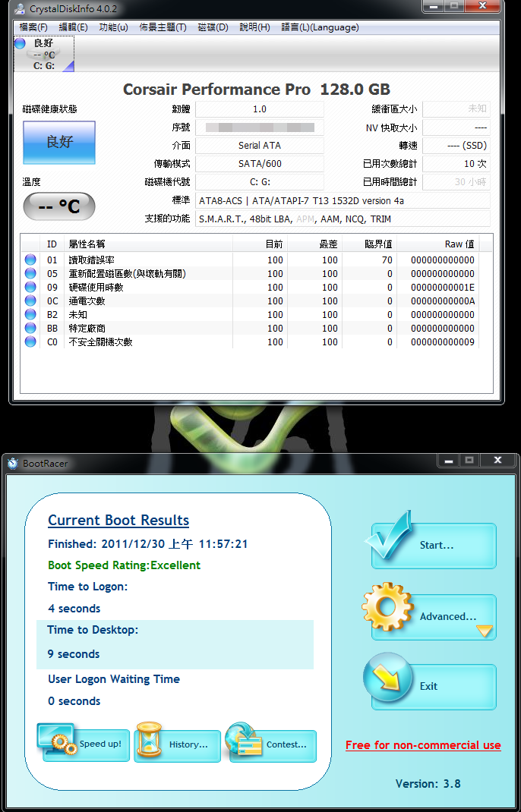
Task: Click the Boot Speed Rating:Excellent text
Action: click(124, 565)
